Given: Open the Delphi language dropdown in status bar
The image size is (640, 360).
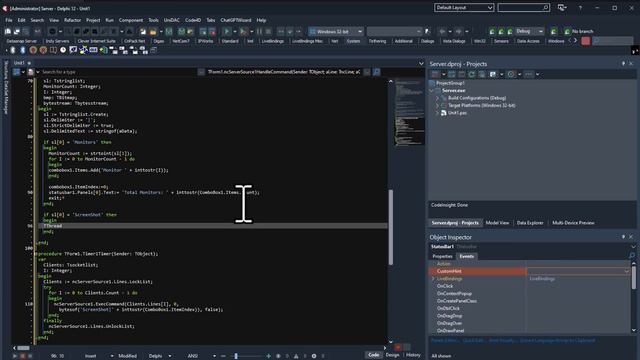Looking at the screenshot, I should [x=170, y=356].
